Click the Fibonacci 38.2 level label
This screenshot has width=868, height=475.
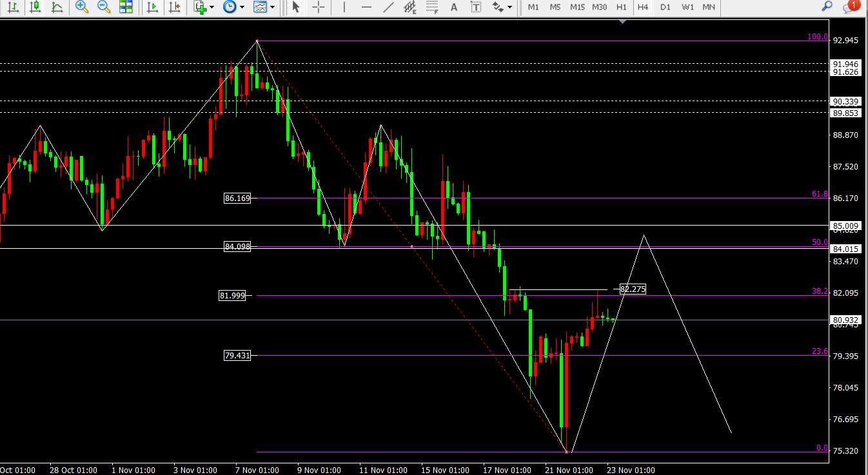pos(820,291)
